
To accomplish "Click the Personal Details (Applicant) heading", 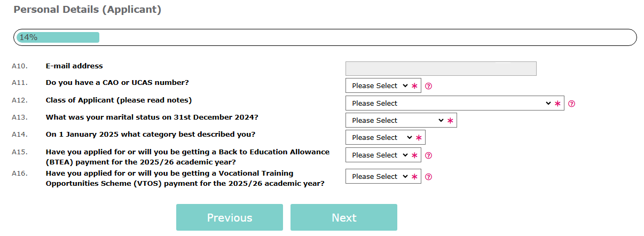I will [x=88, y=10].
